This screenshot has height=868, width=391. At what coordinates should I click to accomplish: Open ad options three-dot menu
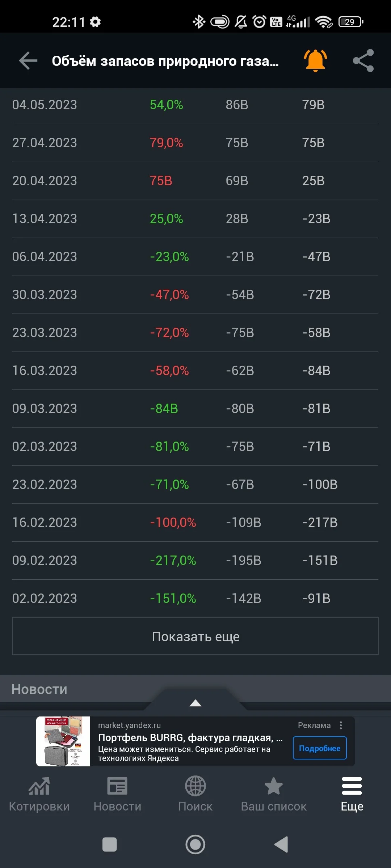point(341,725)
